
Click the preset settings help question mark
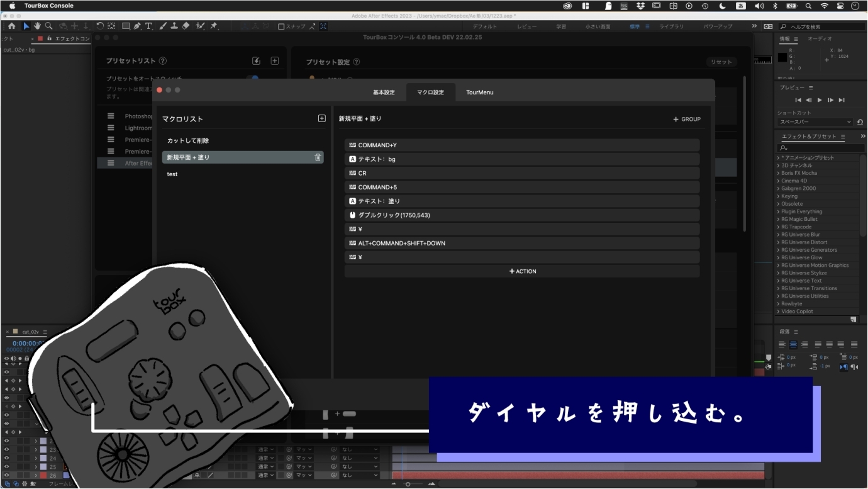pyautogui.click(x=357, y=62)
